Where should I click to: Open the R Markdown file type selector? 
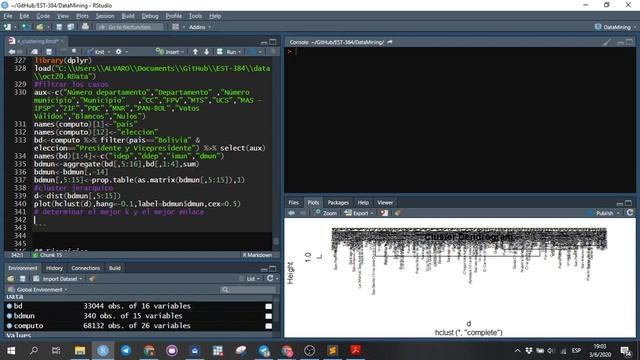pyautogui.click(x=259, y=255)
